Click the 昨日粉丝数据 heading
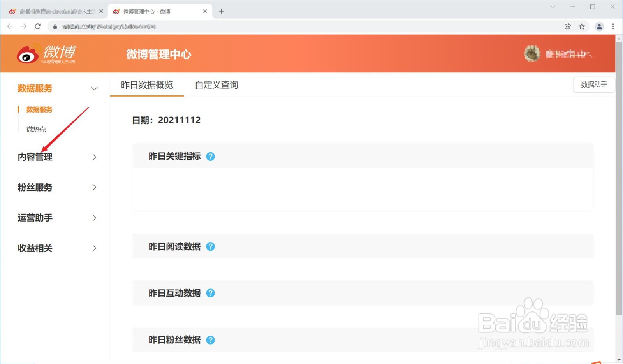This screenshot has height=364, width=623. (174, 340)
